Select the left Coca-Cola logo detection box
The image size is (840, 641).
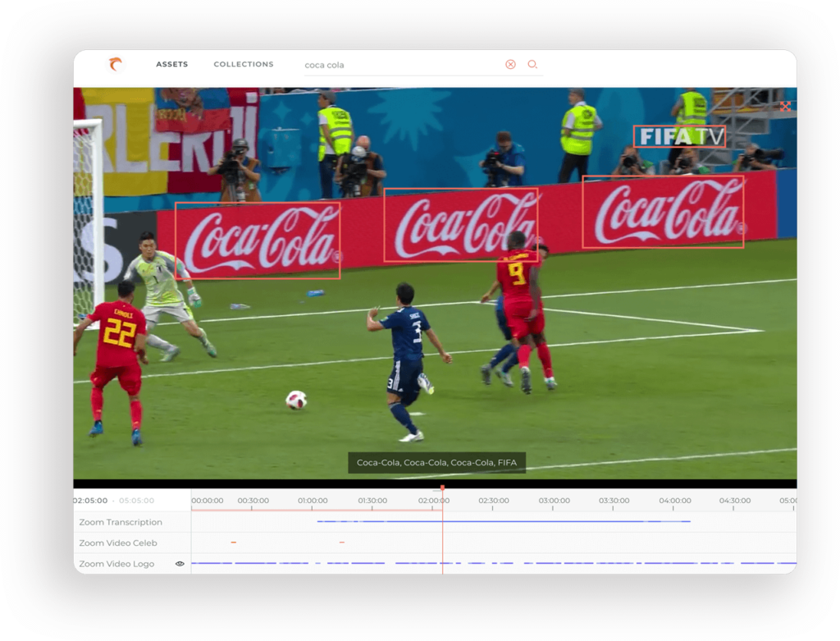pyautogui.click(x=257, y=240)
